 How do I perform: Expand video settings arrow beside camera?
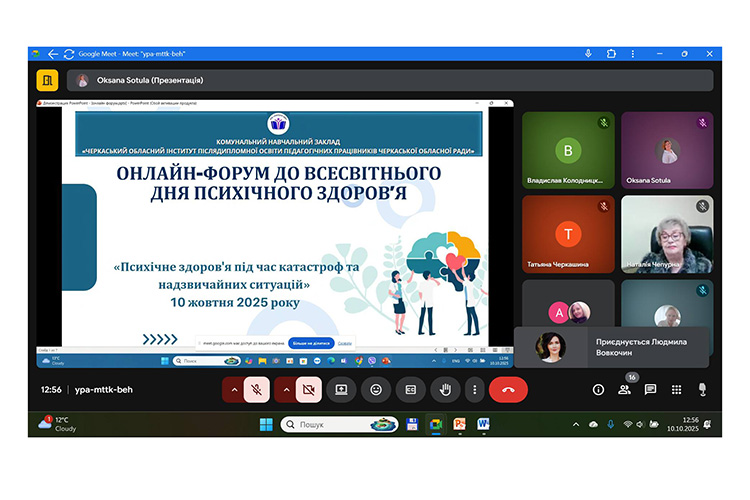(286, 389)
